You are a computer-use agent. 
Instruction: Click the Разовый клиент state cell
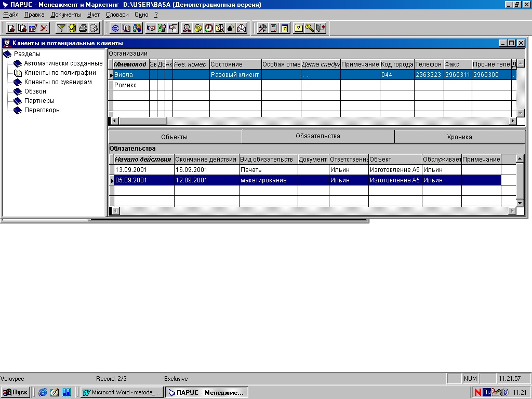[x=235, y=75]
